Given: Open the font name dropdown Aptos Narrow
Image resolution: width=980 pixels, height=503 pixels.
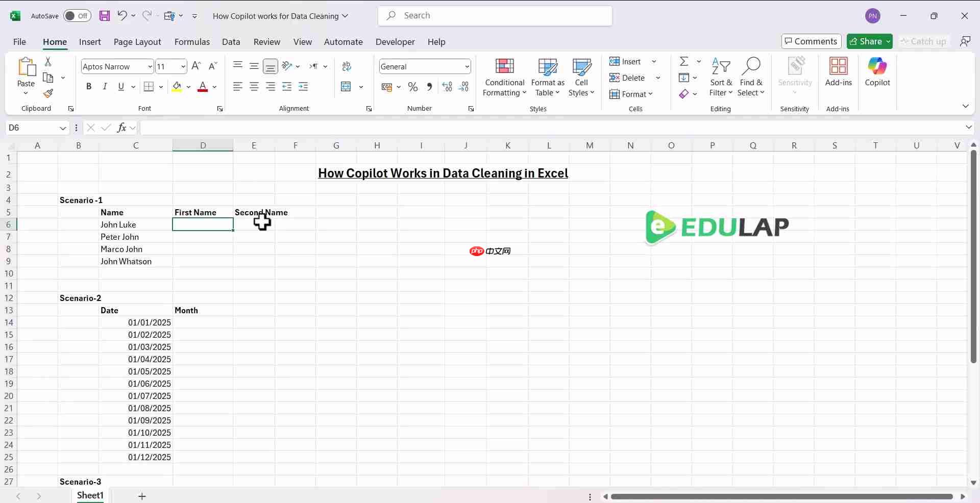Looking at the screenshot, I should point(150,66).
